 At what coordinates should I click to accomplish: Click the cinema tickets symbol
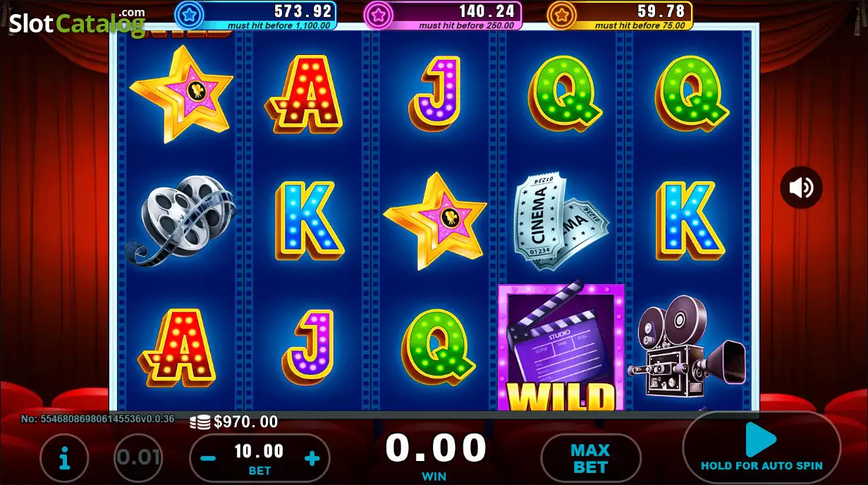tap(561, 221)
